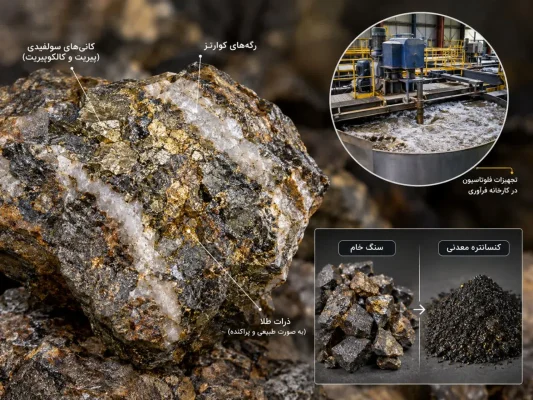Click the flotation equipment caption تجهیزات فلوتاسیون
Viewport: 533px width, 400px height.
tap(490, 180)
